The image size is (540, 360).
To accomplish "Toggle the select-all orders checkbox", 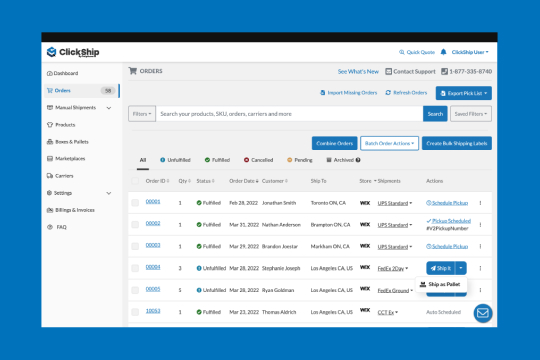I will [135, 181].
